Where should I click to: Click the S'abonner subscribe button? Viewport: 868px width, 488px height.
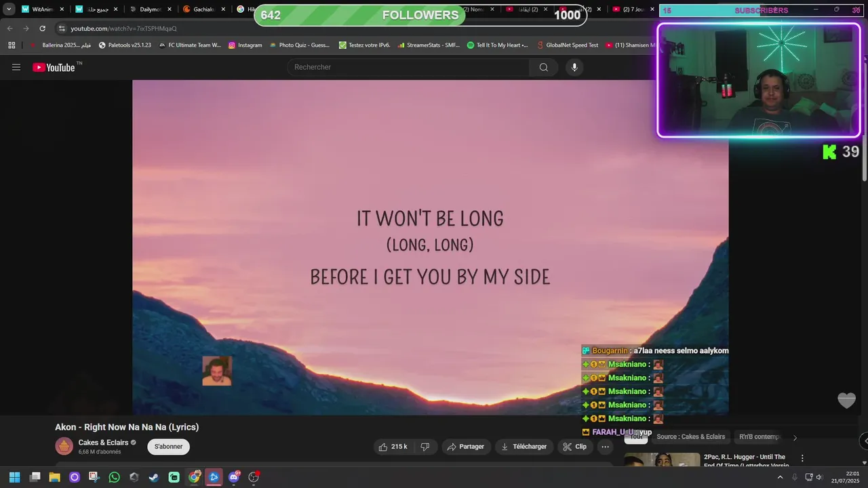[x=168, y=447]
